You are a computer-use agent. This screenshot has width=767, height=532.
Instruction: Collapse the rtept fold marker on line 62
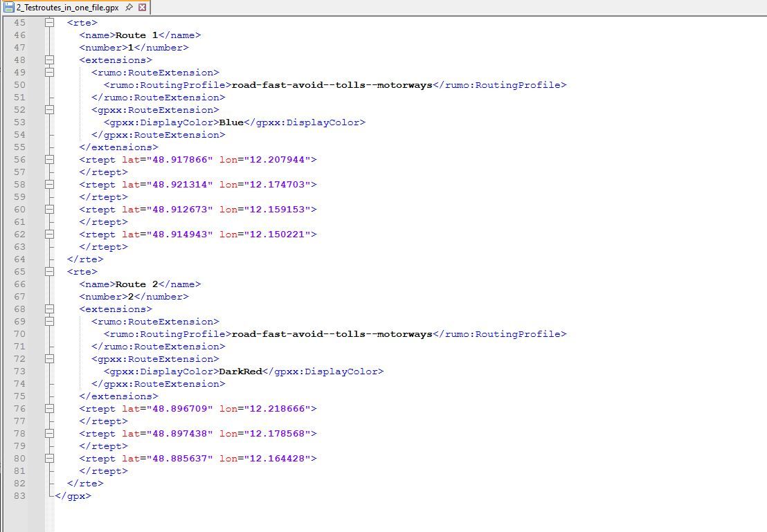(x=50, y=235)
